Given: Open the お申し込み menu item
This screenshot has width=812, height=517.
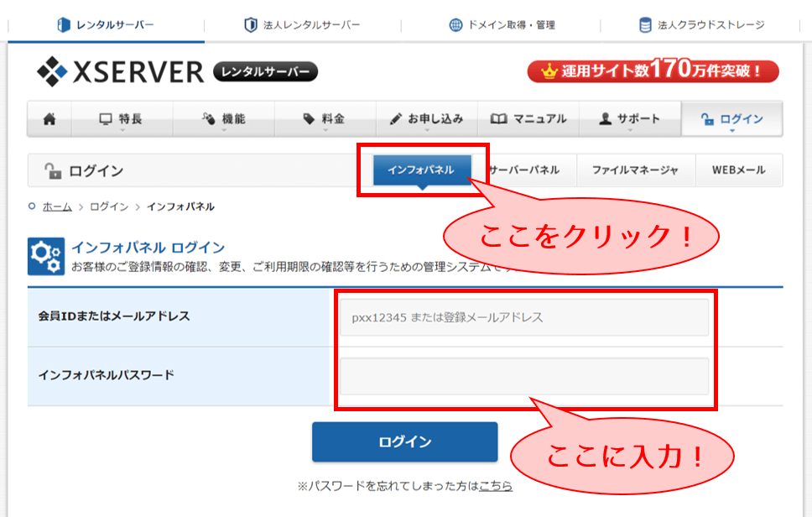Looking at the screenshot, I should click(426, 119).
